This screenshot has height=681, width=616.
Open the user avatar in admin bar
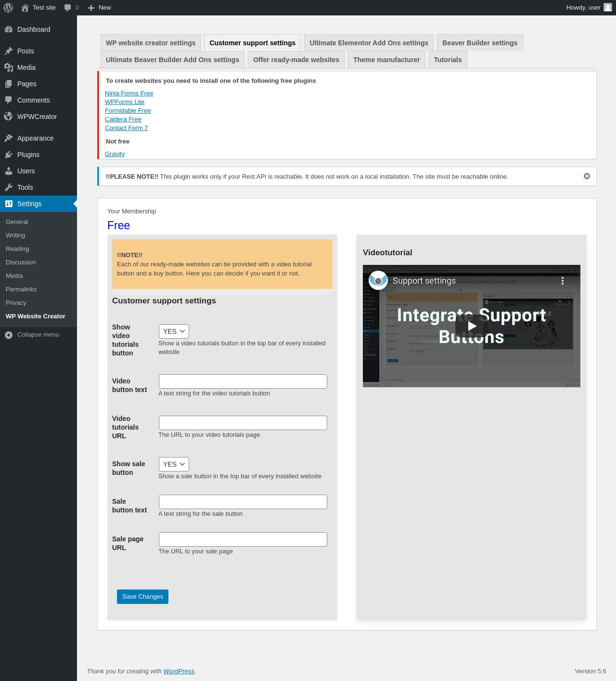click(608, 8)
